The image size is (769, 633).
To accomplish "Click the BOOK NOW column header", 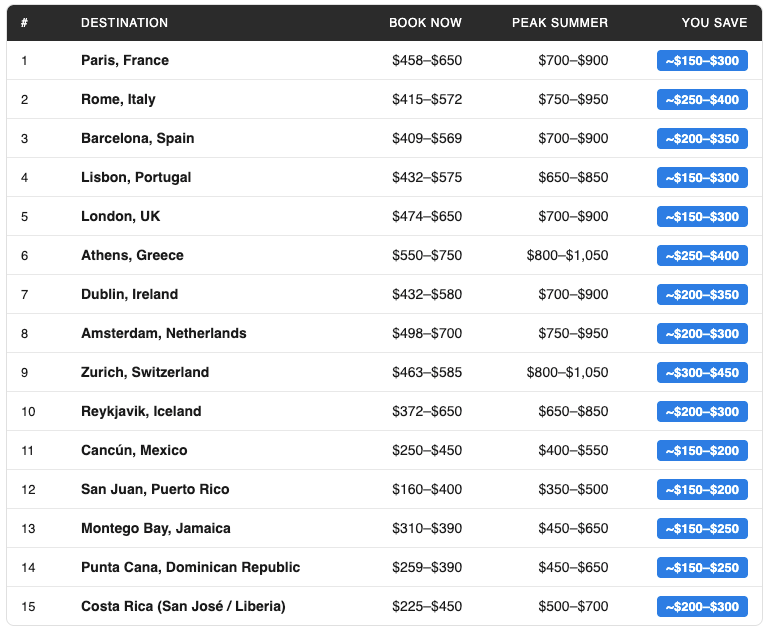I will pos(425,22).
